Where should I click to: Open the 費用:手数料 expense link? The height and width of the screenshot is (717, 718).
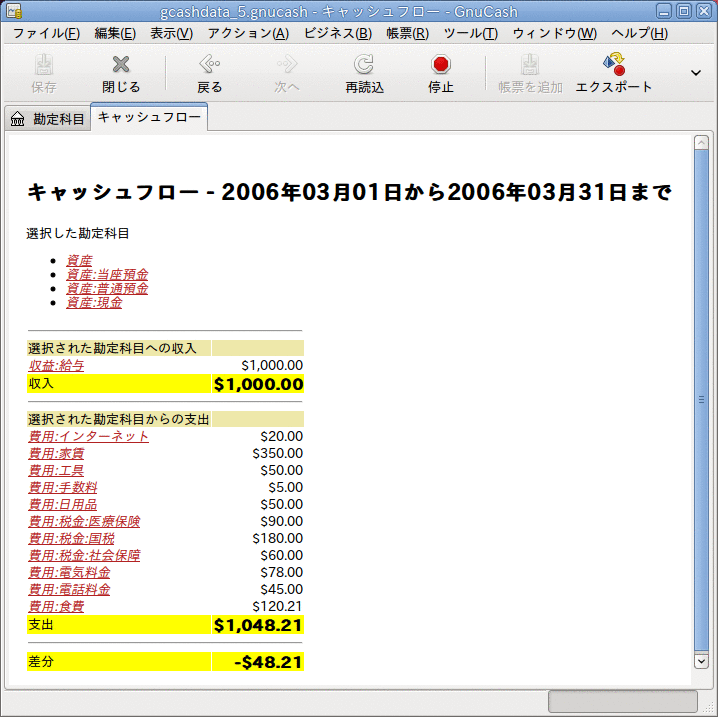[x=63, y=487]
